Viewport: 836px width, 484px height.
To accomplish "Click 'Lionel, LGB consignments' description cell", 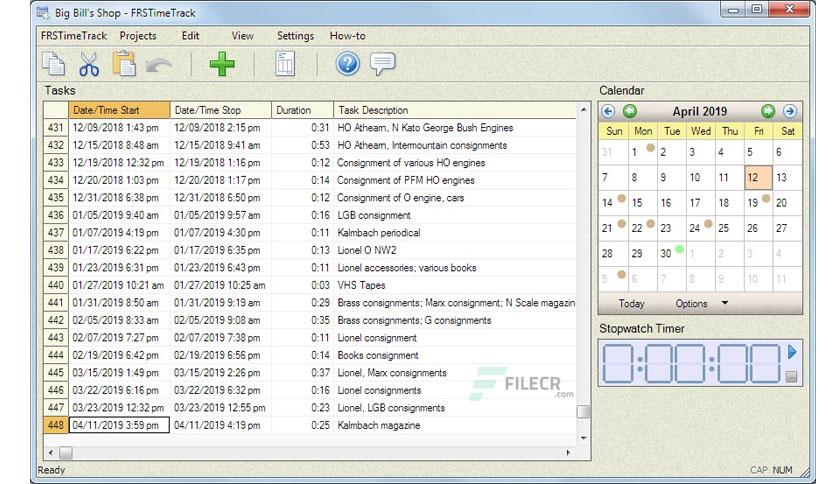I will coord(455,408).
